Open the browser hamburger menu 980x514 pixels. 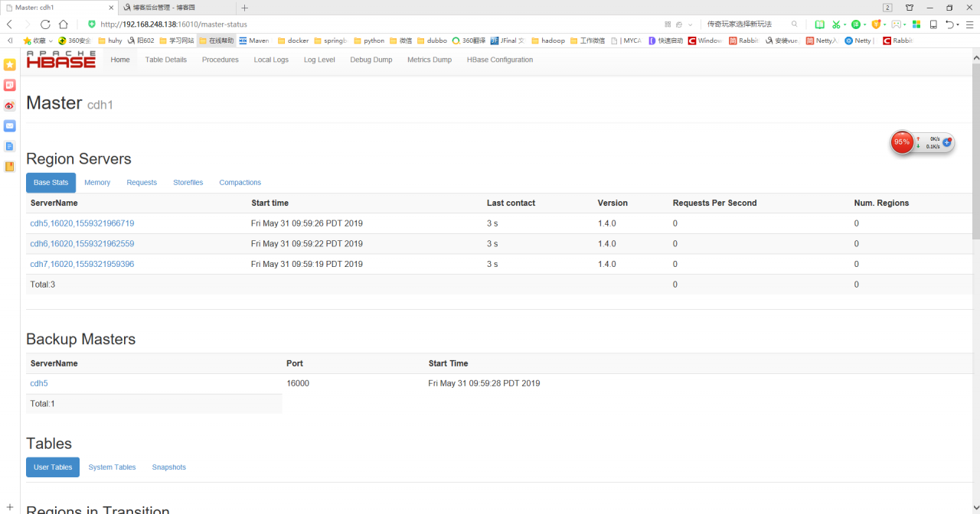pos(969,24)
